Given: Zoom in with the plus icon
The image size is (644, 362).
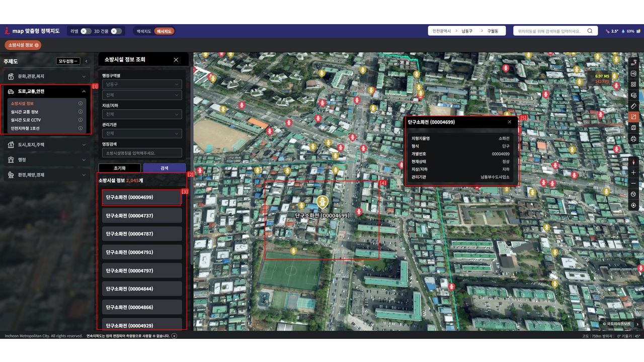Looking at the screenshot, I should tap(633, 172).
